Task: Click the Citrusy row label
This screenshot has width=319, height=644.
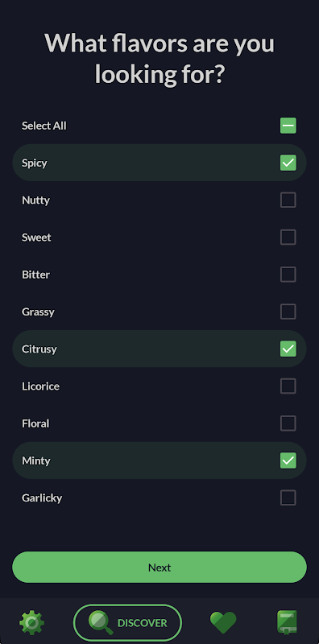Action: (39, 349)
